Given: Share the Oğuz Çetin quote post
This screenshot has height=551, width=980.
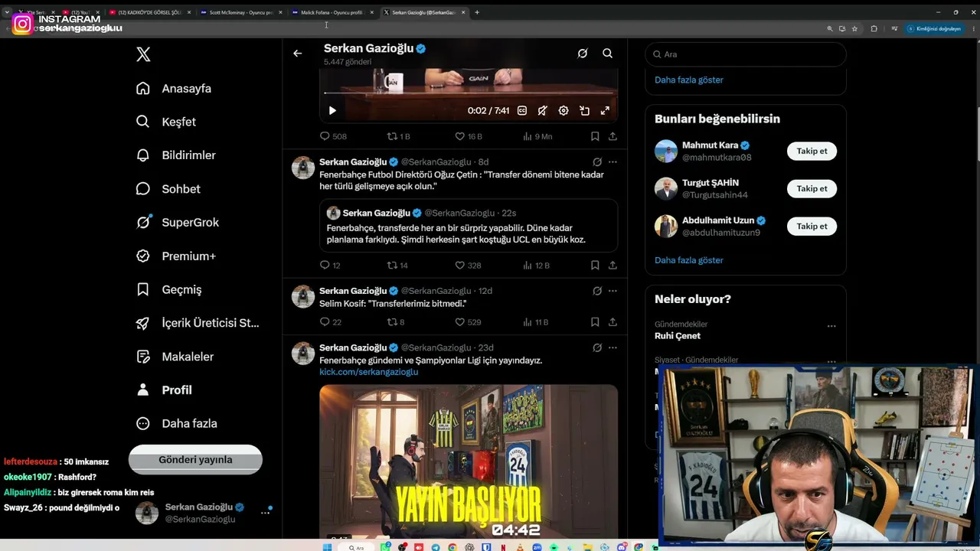Looking at the screenshot, I should (x=612, y=266).
